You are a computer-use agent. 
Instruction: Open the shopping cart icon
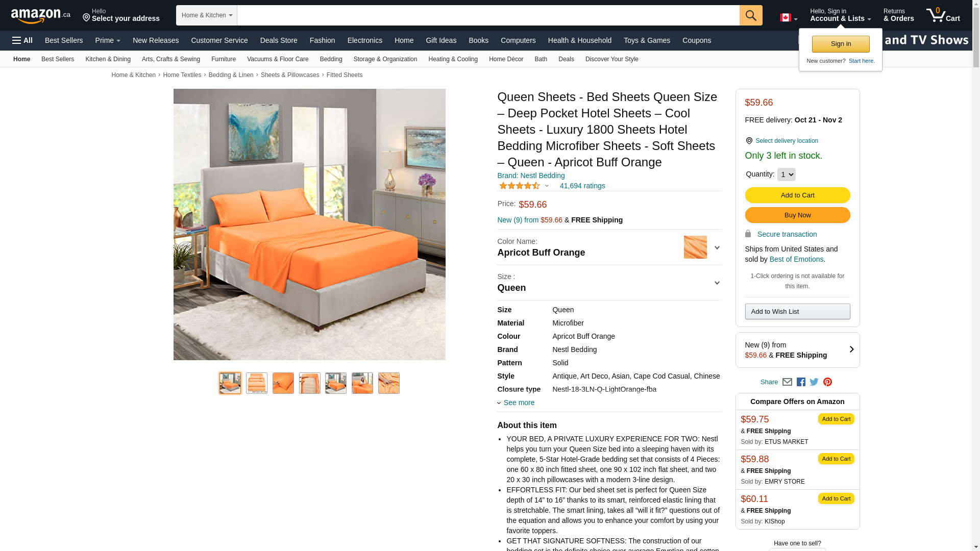click(x=943, y=15)
